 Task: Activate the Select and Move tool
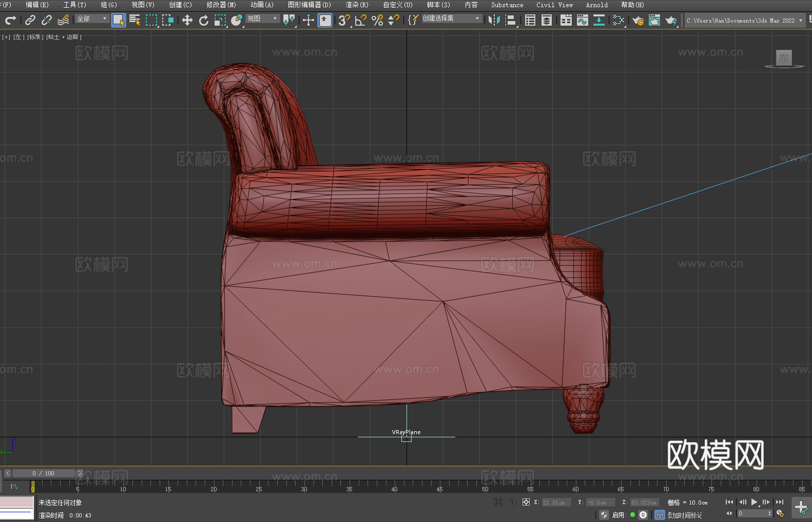(x=187, y=20)
